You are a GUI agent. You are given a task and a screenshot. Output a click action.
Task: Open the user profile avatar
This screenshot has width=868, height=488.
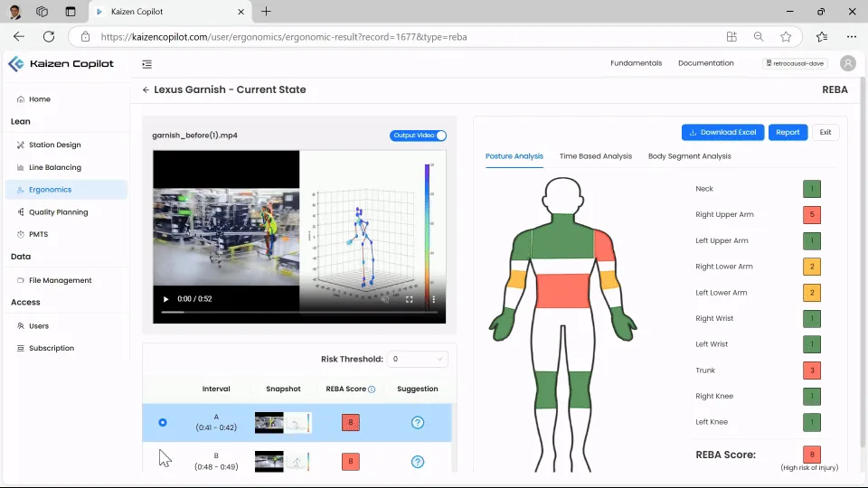[847, 63]
